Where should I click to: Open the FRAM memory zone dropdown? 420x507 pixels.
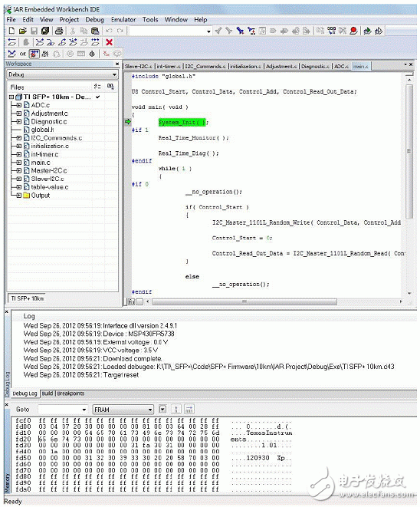(123, 410)
